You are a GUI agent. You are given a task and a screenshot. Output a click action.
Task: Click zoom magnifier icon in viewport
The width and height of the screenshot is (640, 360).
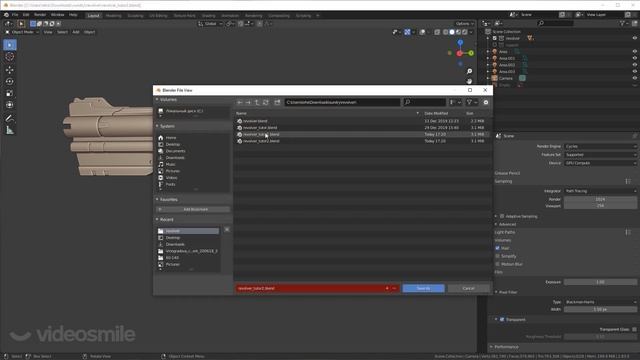469,71
